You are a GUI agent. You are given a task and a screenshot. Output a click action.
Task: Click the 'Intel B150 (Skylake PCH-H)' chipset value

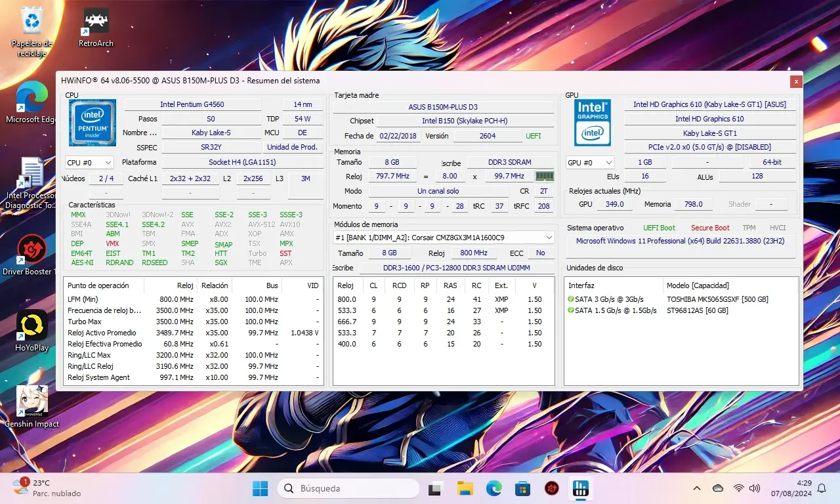tap(464, 121)
